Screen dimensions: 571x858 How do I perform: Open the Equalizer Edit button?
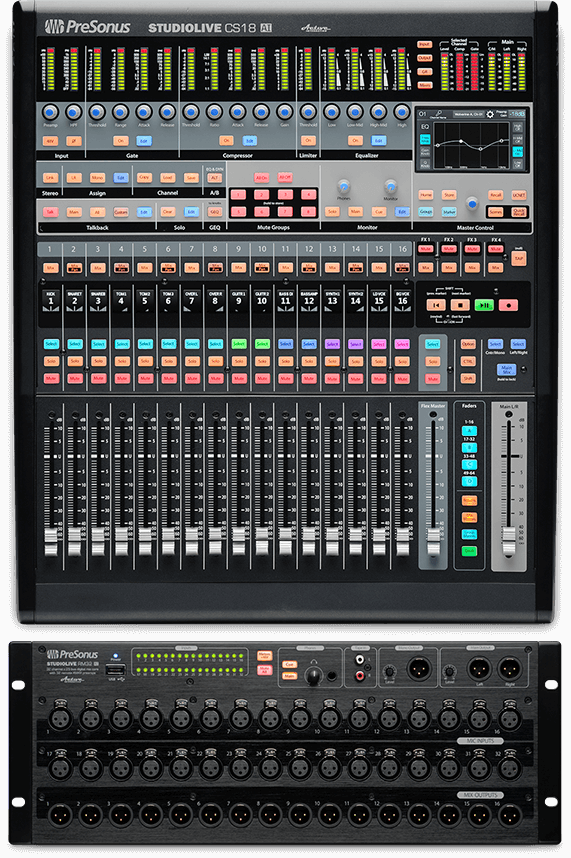coord(378,141)
